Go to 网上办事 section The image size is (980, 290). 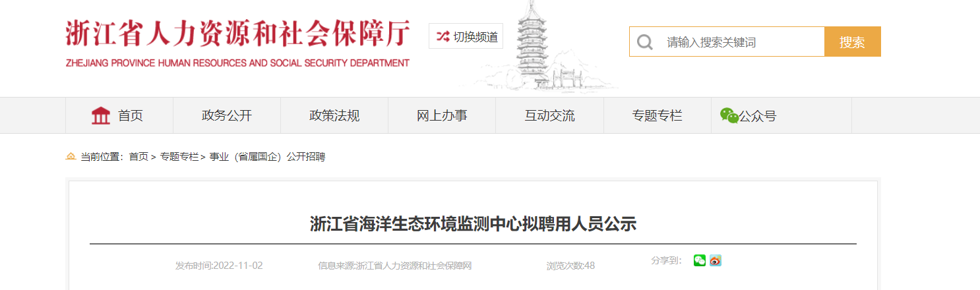click(442, 115)
